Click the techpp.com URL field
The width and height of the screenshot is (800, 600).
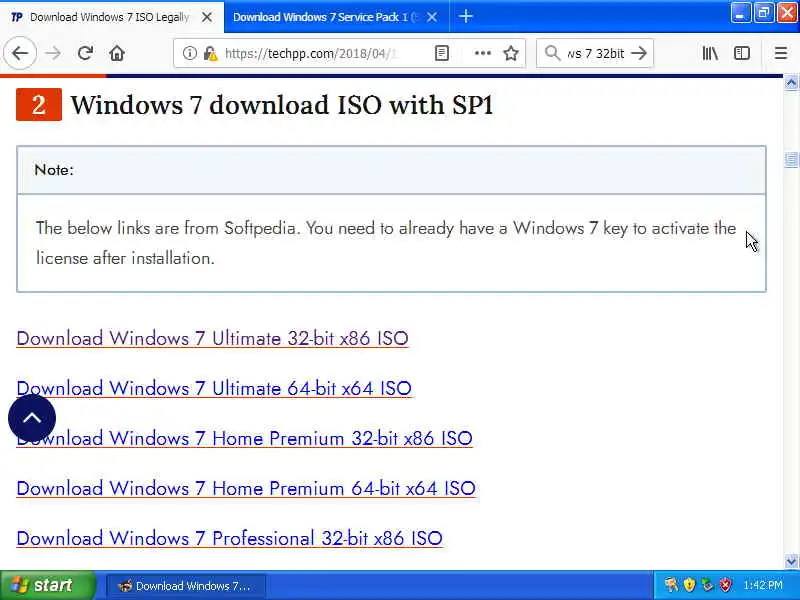tap(311, 53)
